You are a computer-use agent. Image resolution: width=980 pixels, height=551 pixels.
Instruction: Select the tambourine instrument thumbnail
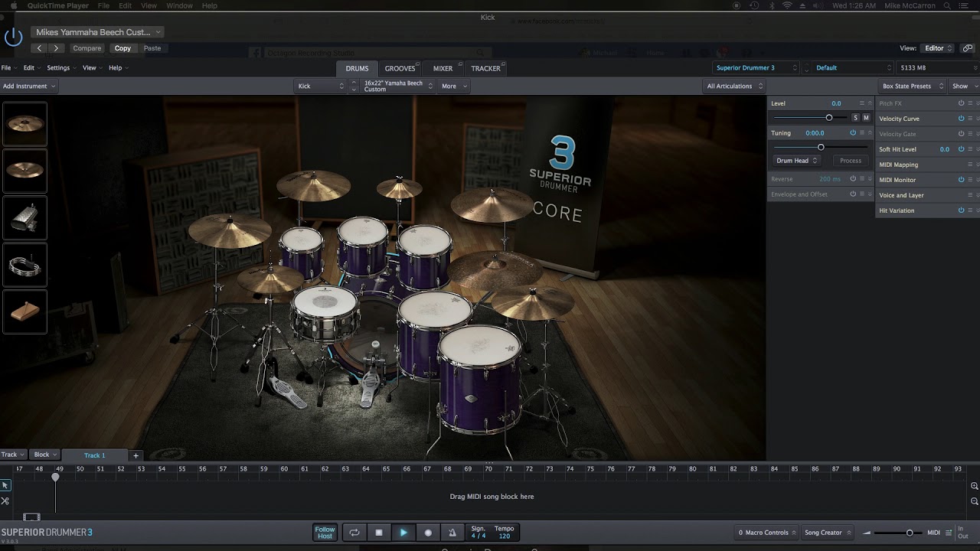(x=24, y=265)
